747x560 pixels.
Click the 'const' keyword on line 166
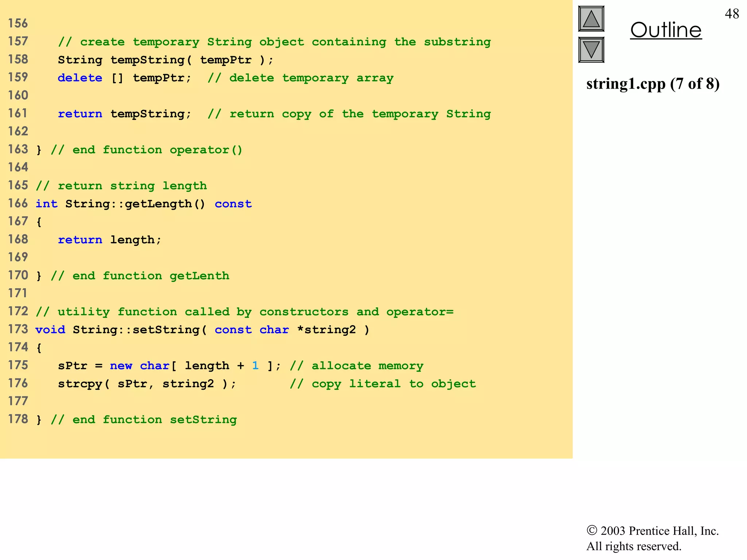pyautogui.click(x=233, y=204)
